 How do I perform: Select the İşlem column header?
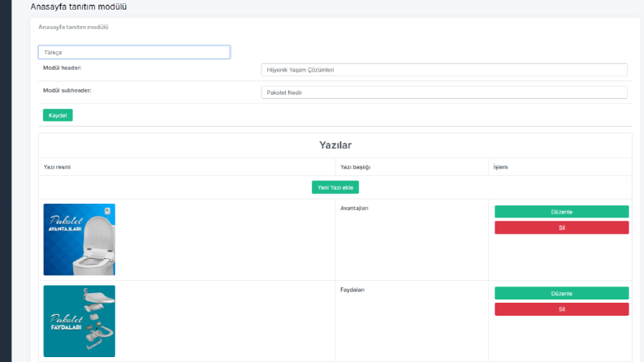(x=500, y=167)
